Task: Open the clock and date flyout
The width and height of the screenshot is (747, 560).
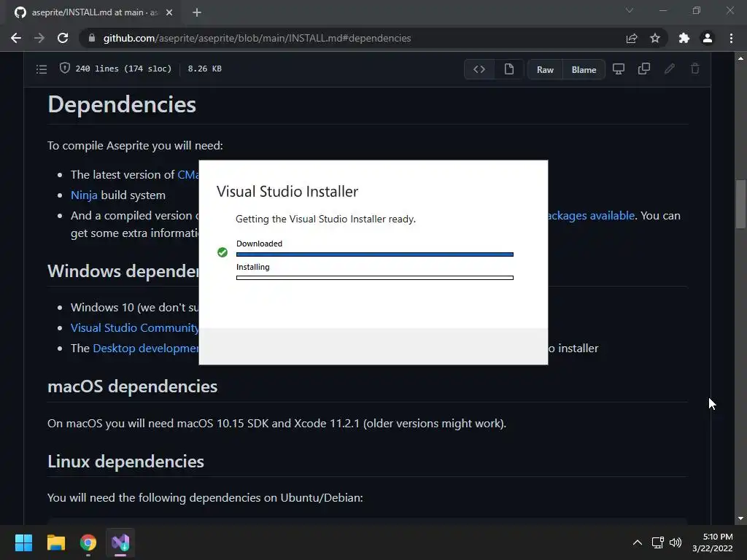Action: tap(713, 542)
